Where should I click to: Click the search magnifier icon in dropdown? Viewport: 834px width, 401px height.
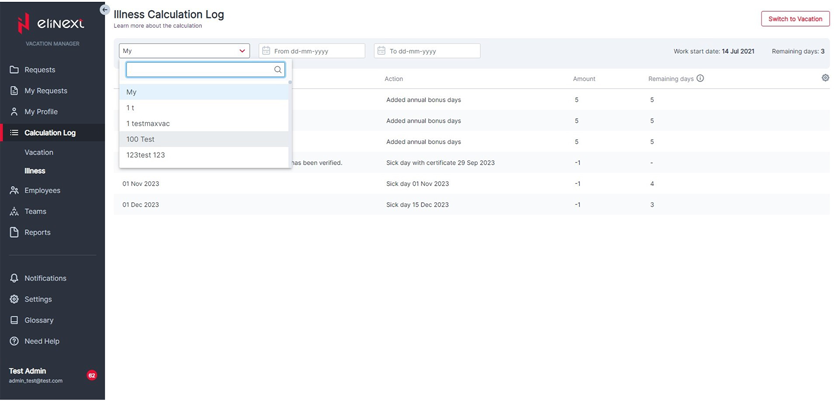[278, 70]
